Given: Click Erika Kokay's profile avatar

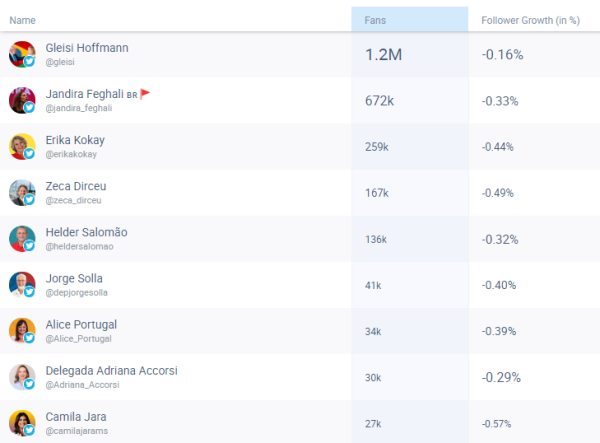Looking at the screenshot, I should click(22, 146).
